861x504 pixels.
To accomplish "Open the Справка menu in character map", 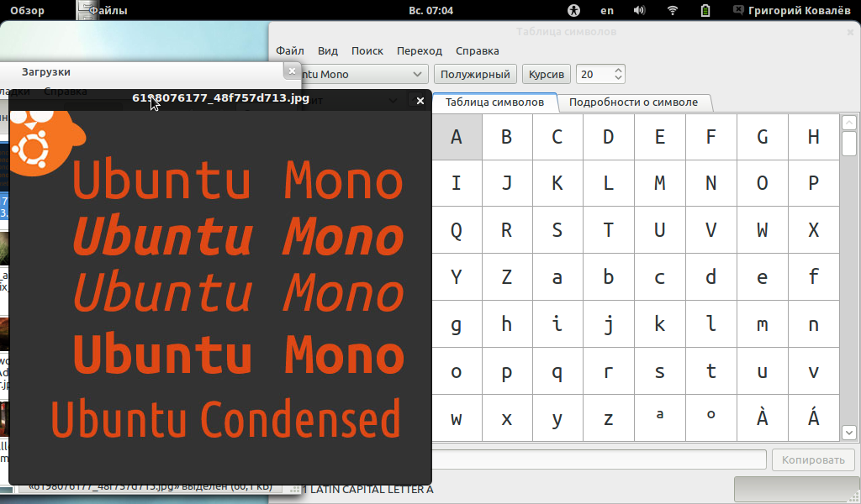I will pyautogui.click(x=478, y=50).
